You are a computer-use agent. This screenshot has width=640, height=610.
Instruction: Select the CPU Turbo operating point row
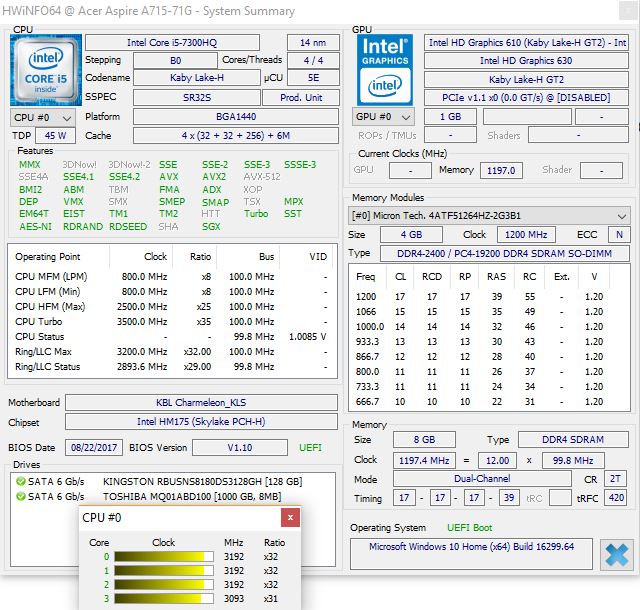click(x=171, y=322)
